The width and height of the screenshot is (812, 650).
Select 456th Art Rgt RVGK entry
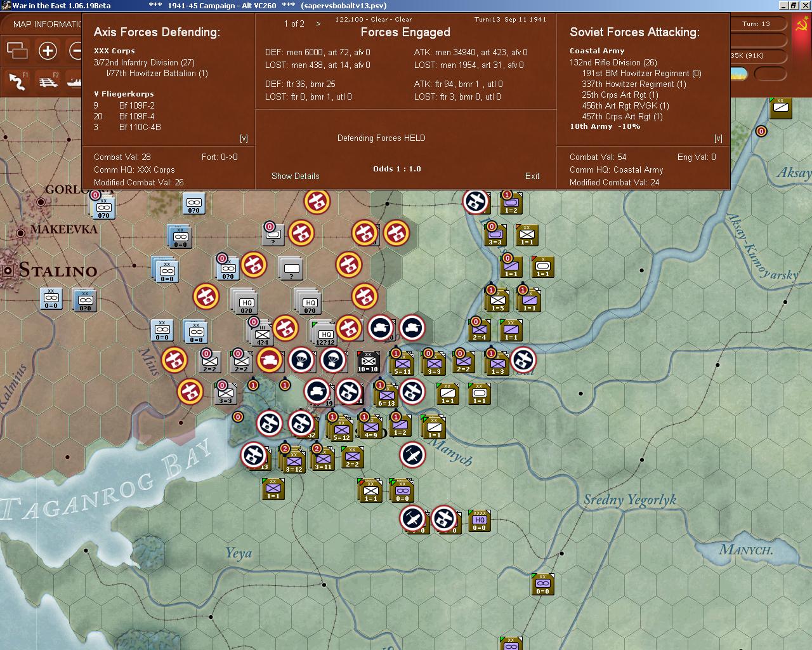625,105
